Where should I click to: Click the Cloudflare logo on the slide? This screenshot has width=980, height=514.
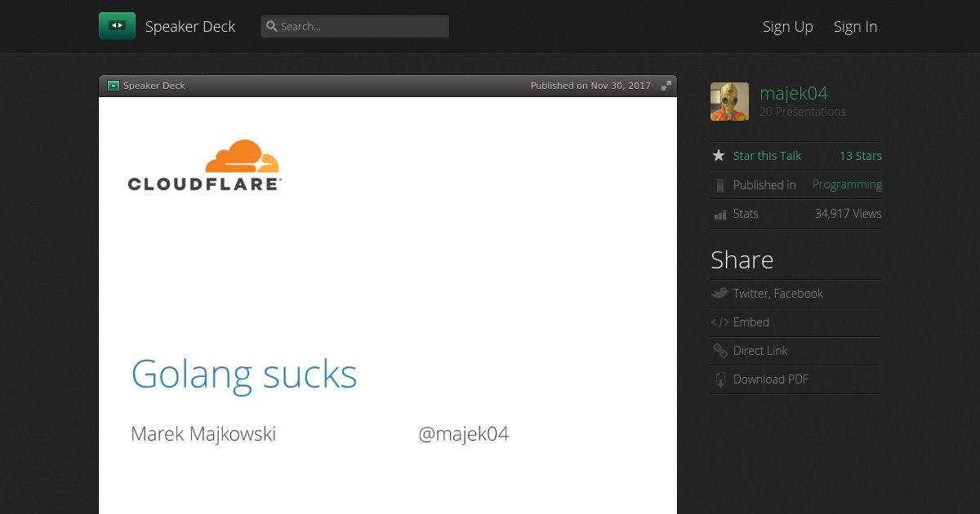pyautogui.click(x=205, y=166)
